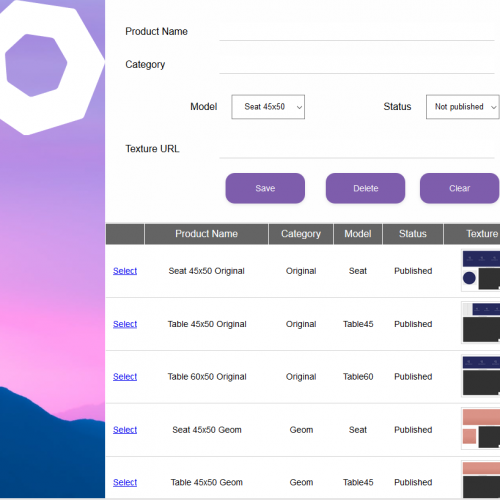The width and height of the screenshot is (500, 500).
Task: Click the Clear button
Action: click(x=459, y=188)
